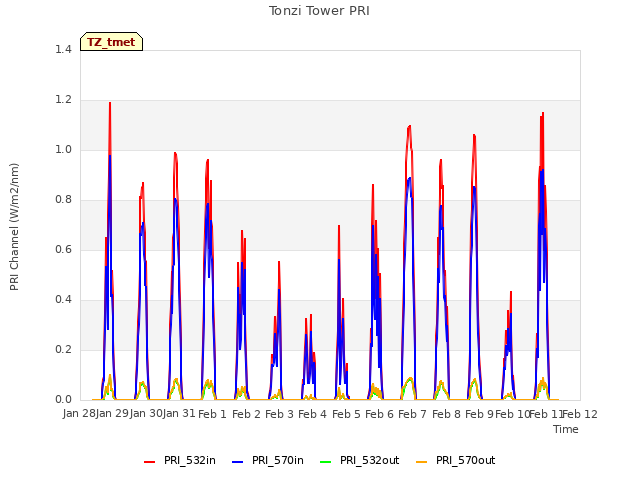The image size is (640, 480).
Task: Click the Feb 4 x-axis tick label
Action: tap(312, 414)
